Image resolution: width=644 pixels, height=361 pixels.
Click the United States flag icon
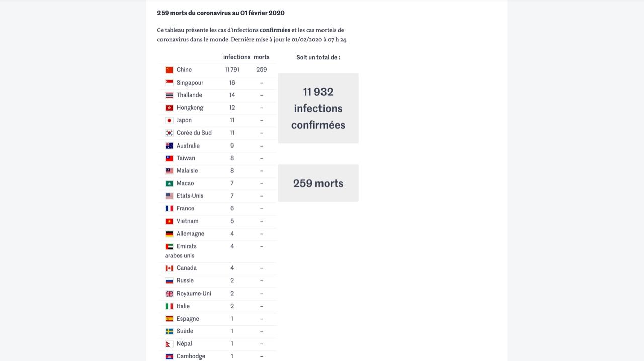(169, 196)
